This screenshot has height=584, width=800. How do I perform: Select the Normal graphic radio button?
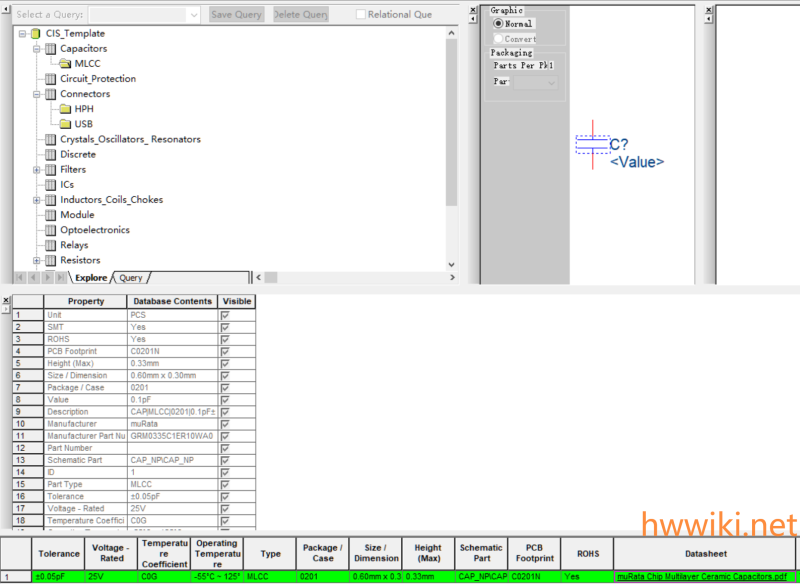tap(498, 23)
